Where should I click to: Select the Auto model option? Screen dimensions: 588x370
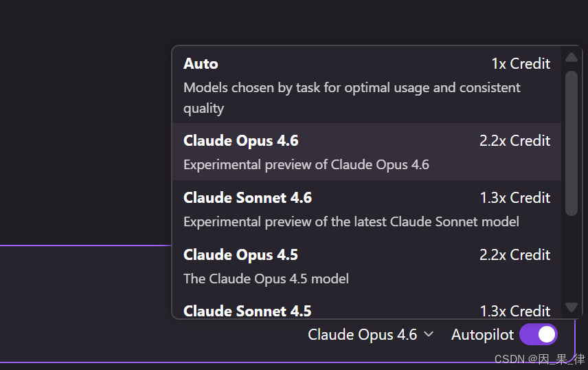tap(201, 64)
